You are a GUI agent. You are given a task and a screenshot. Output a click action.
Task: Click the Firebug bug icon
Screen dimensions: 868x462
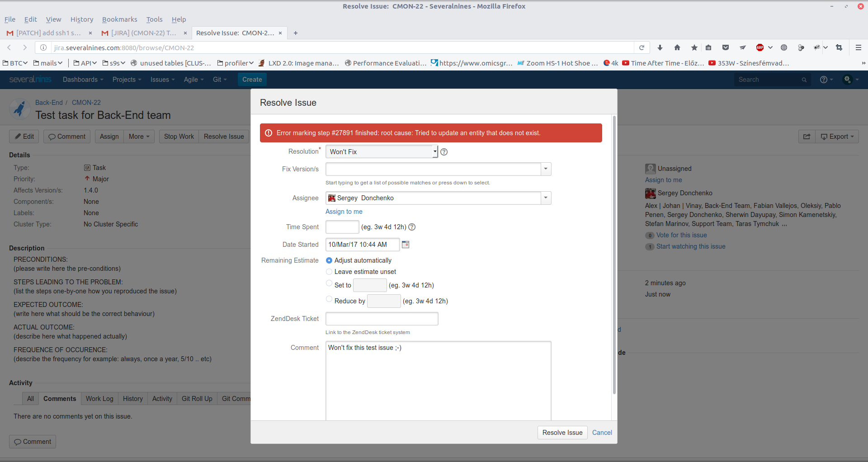pos(817,47)
